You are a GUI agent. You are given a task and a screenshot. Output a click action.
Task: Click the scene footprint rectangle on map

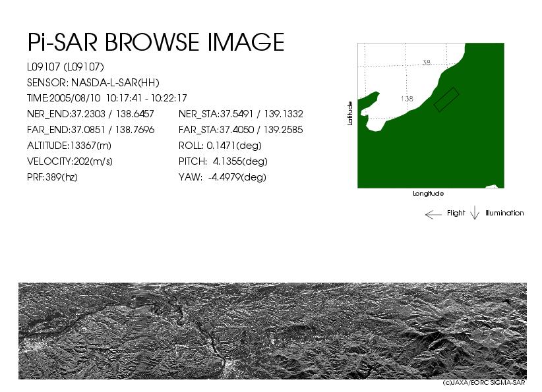[446, 99]
